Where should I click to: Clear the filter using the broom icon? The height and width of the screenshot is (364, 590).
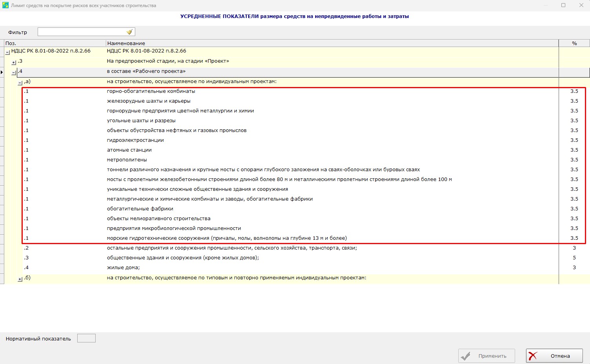pos(129,31)
